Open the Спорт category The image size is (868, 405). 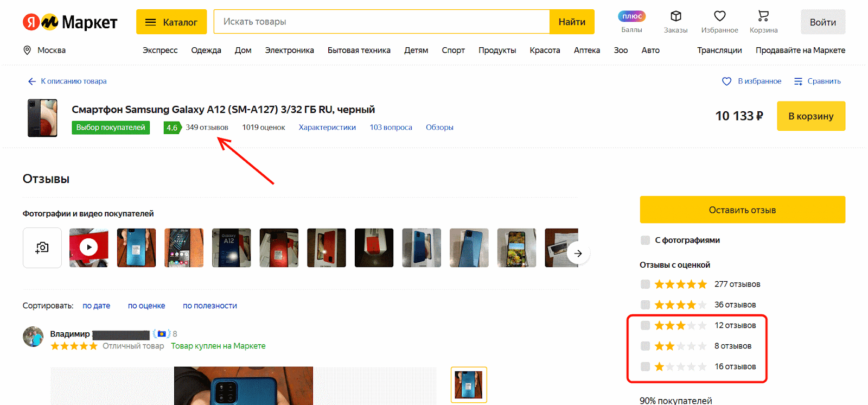454,50
